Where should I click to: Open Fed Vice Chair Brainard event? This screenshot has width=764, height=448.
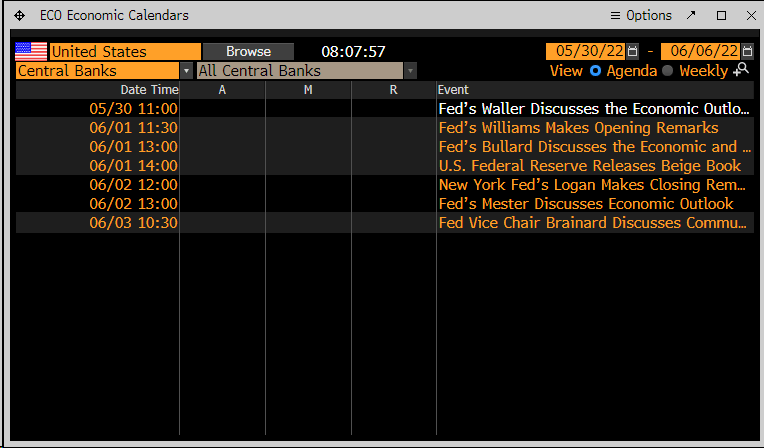(592, 222)
